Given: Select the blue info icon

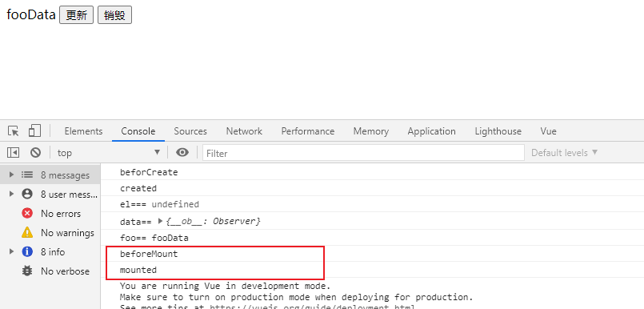Looking at the screenshot, I should tap(27, 251).
